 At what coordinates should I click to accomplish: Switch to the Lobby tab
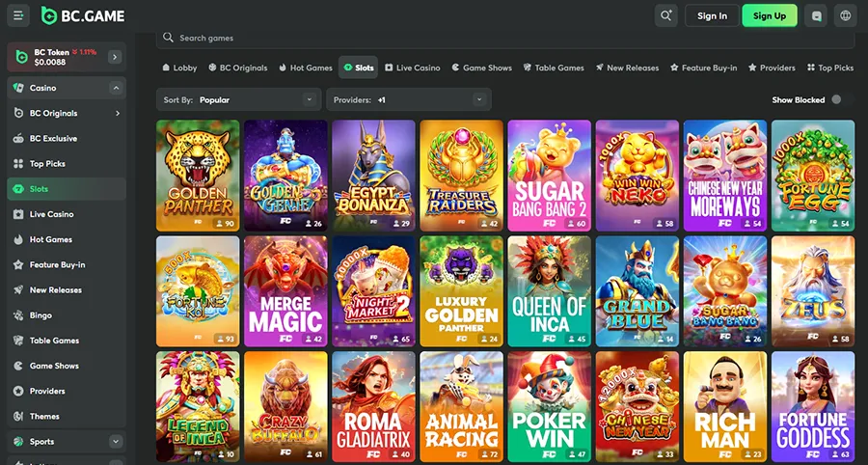(179, 68)
